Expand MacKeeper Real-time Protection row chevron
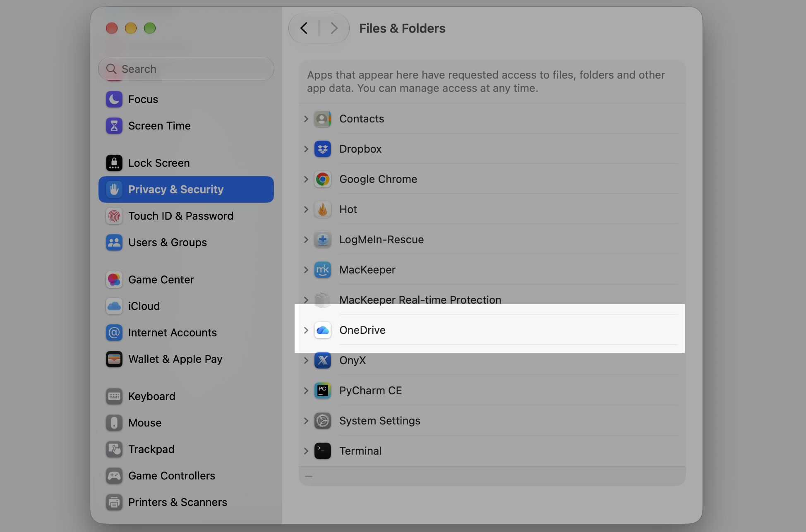This screenshot has width=806, height=532. tap(306, 300)
